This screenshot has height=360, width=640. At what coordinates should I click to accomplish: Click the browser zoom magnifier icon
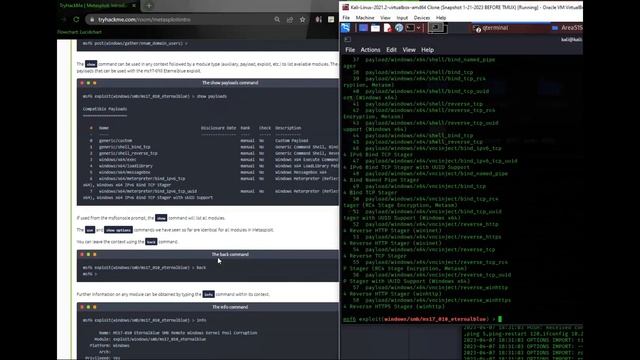[x=277, y=19]
